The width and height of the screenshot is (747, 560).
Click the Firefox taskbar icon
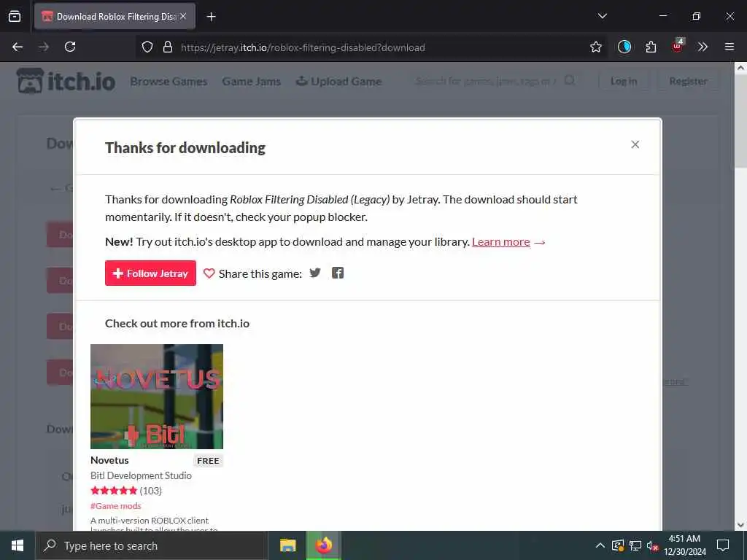(324, 545)
